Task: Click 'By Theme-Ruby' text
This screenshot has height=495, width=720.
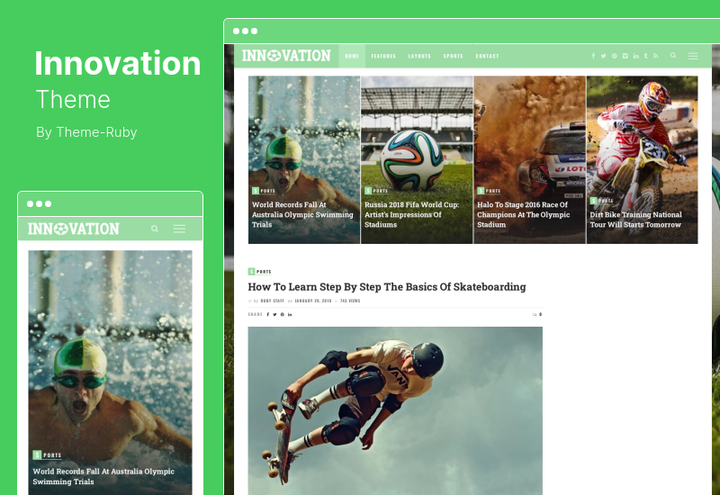Action: [86, 132]
